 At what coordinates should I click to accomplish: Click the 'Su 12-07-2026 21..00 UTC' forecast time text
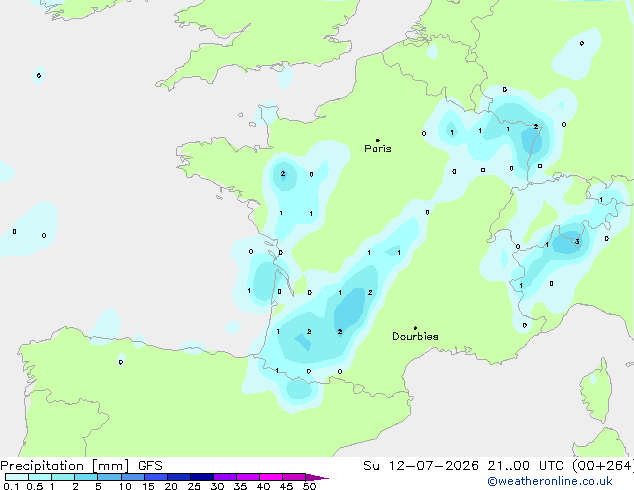tap(463, 466)
